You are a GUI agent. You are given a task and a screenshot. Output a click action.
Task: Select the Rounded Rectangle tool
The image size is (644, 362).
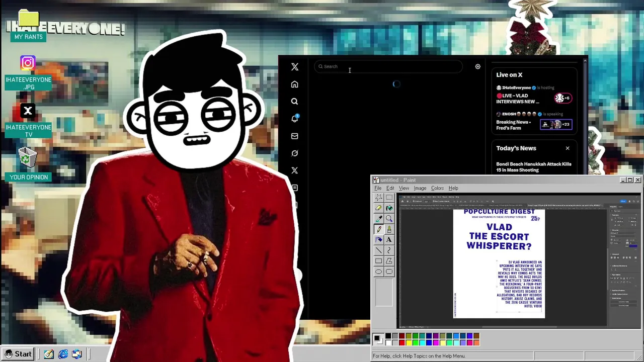(389, 271)
